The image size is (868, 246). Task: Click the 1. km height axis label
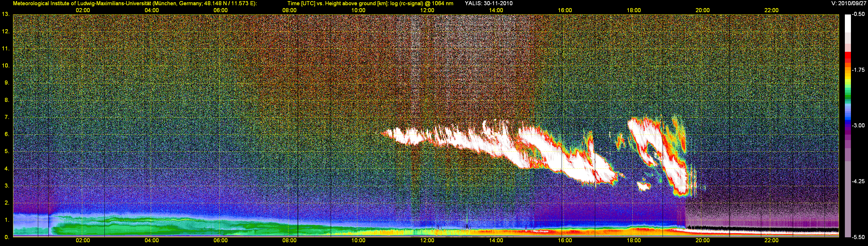7,220
